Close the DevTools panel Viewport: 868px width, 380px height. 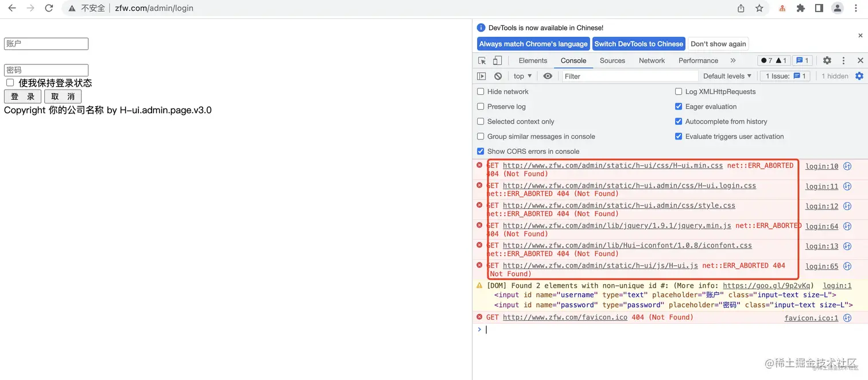[x=861, y=60]
